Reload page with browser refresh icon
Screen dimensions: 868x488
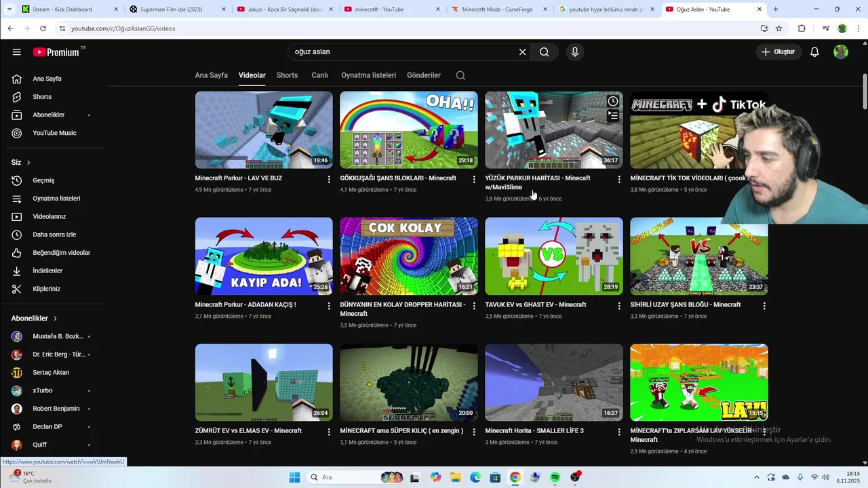click(43, 28)
